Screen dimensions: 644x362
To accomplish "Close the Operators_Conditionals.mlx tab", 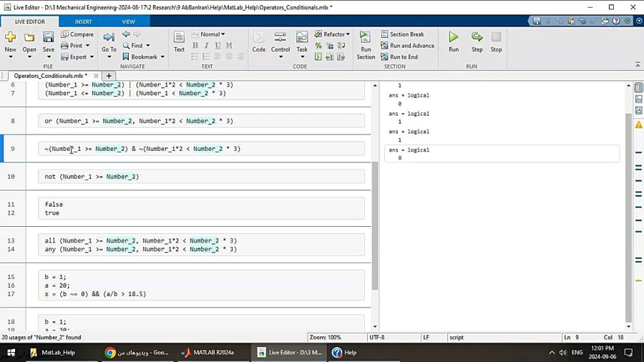I will (x=96, y=76).
